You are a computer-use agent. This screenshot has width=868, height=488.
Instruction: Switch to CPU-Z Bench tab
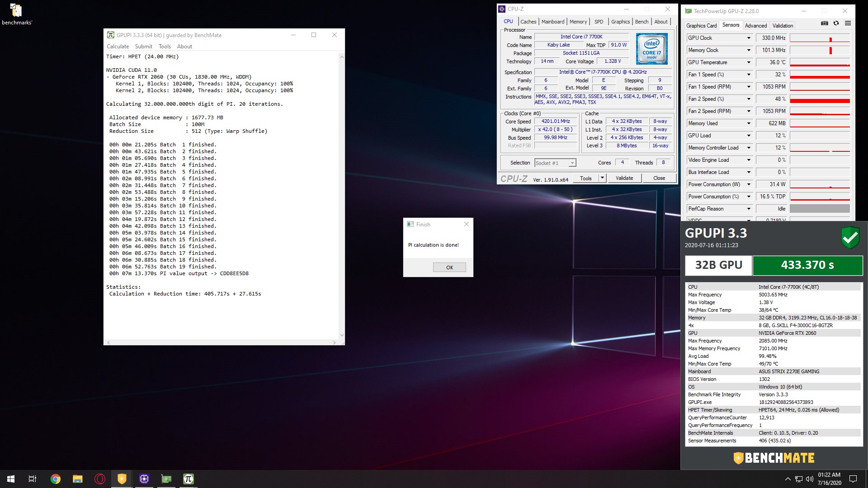click(642, 22)
